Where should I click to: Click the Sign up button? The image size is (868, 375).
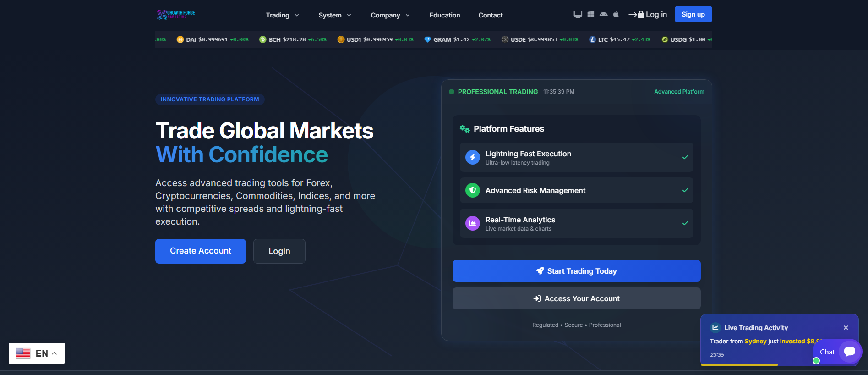(693, 14)
